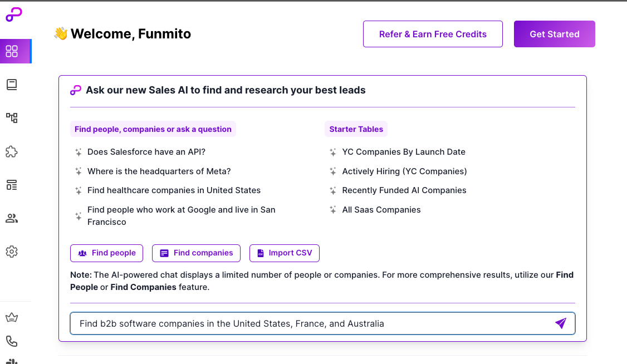Choose Recently Funded AI Companies starter table
Screen dimensions: 627x364
point(404,190)
